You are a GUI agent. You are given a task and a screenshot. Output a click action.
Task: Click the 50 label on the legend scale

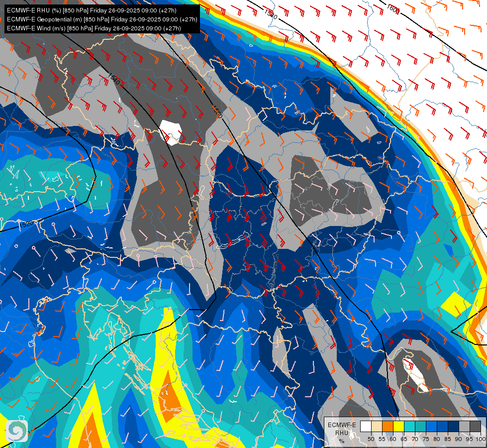(371, 440)
